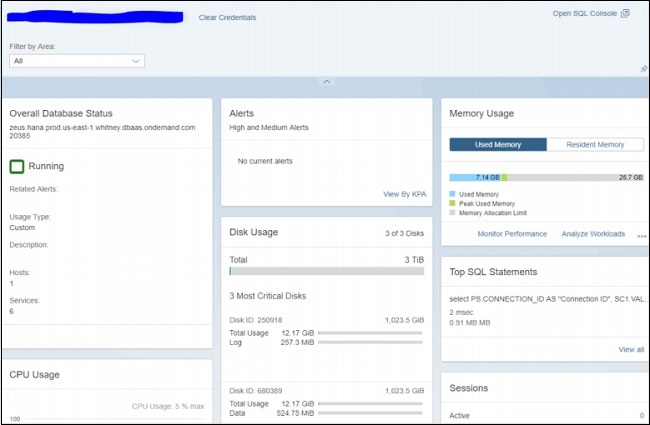Click Analyze Workloads link
Image resolution: width=650 pixels, height=425 pixels.
point(593,234)
